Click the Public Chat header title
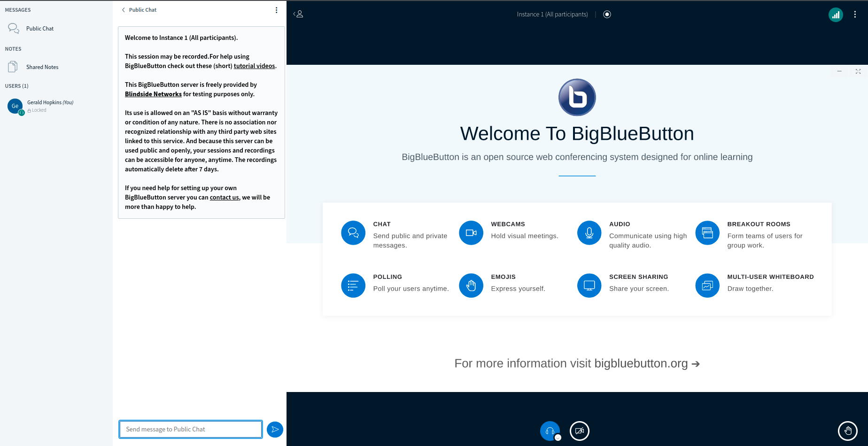868x446 pixels. 143,10
